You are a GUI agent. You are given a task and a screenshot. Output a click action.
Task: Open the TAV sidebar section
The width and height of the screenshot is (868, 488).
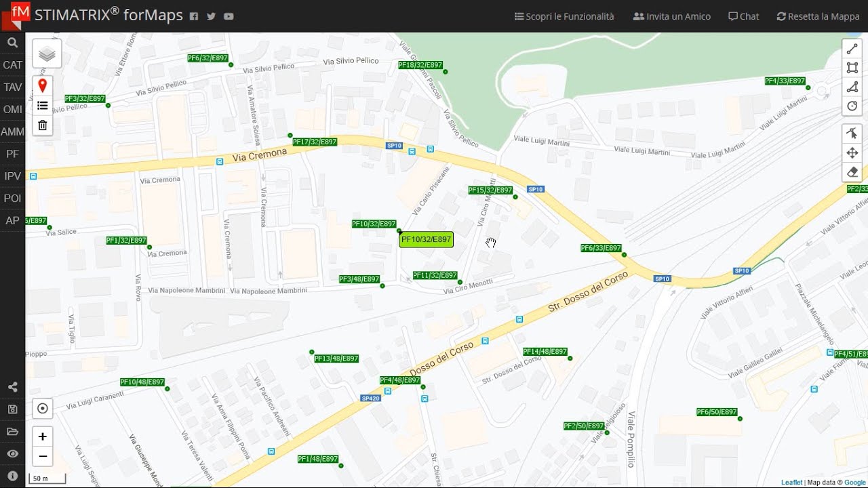click(12, 87)
